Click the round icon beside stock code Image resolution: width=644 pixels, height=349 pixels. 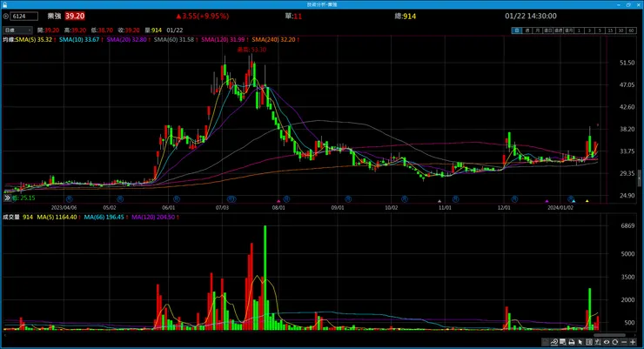[6, 17]
